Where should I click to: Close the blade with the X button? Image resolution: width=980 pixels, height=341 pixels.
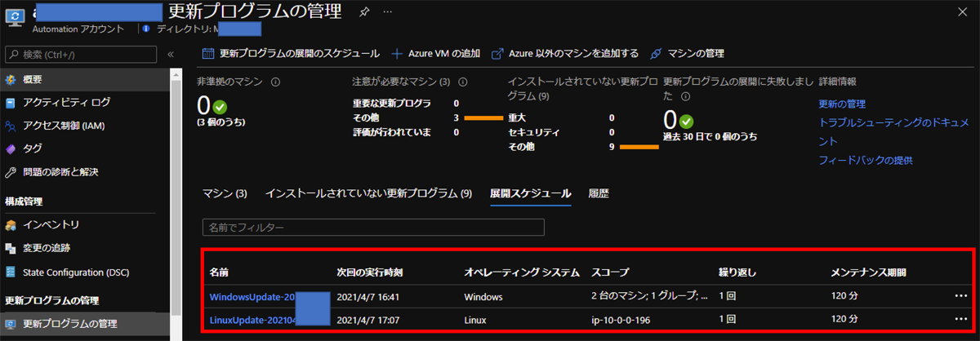(963, 11)
